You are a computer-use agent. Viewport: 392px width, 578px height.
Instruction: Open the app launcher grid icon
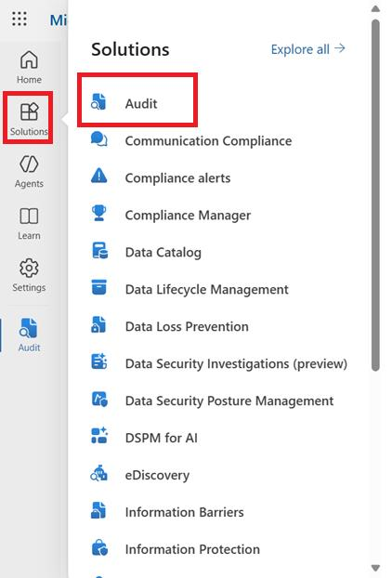[x=20, y=19]
